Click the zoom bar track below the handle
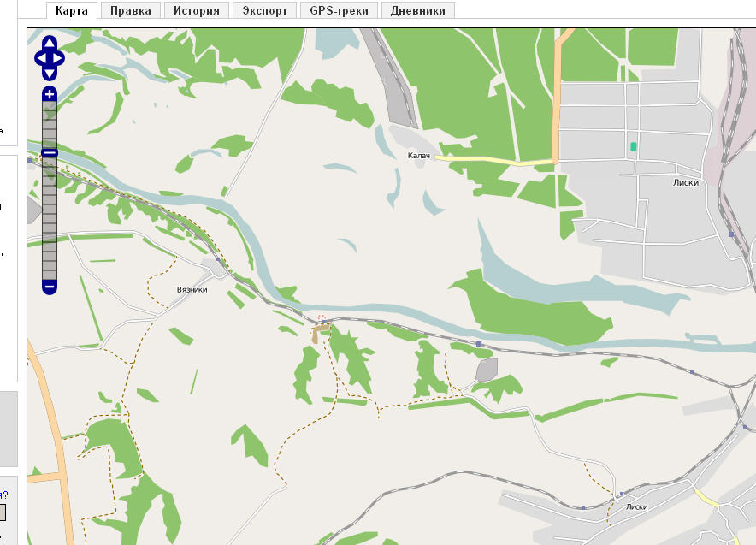The image size is (756, 545). click(50, 218)
